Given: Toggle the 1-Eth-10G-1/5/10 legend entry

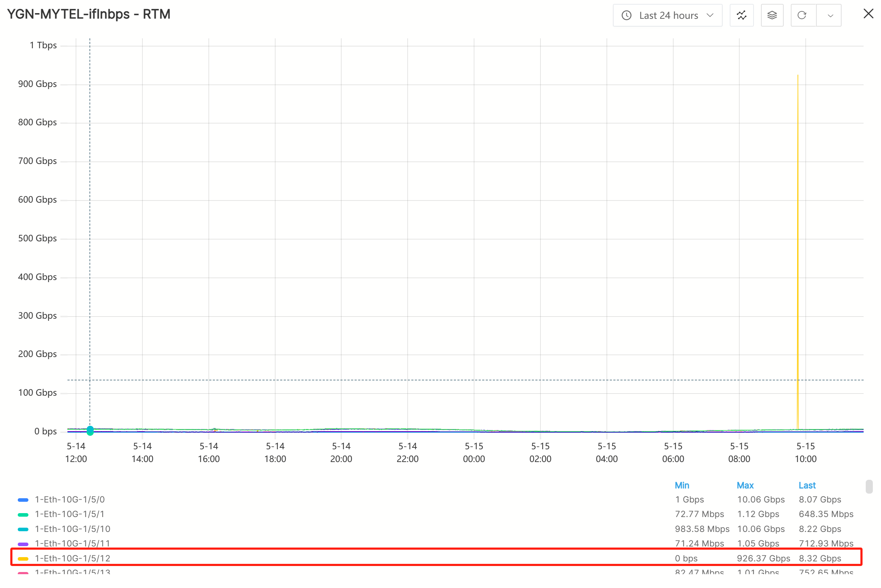Looking at the screenshot, I should pyautogui.click(x=72, y=529).
